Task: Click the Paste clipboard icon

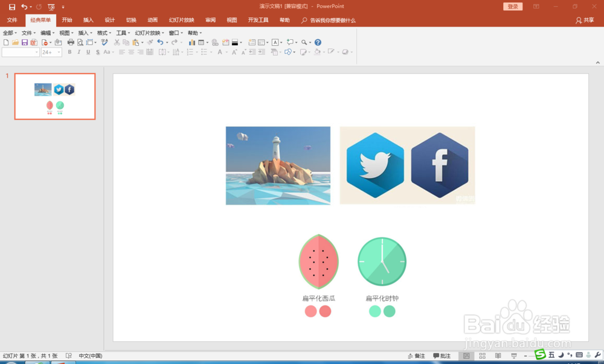Action: tap(135, 42)
